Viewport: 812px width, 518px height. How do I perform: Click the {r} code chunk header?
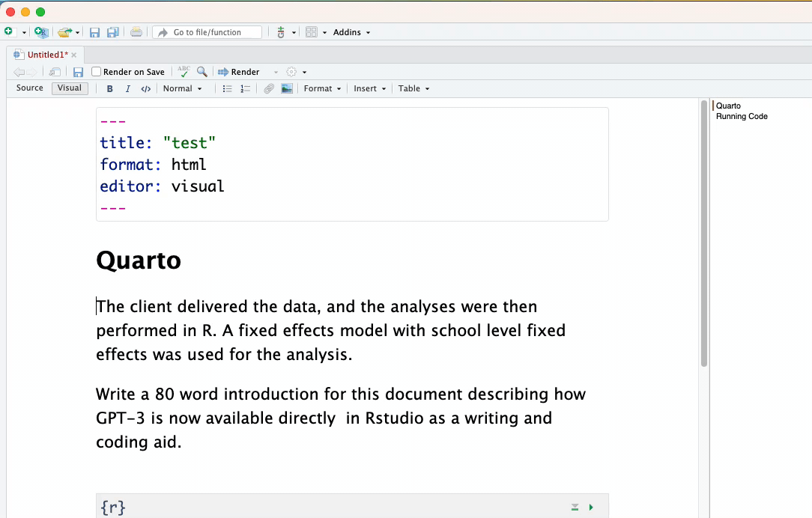coord(352,507)
